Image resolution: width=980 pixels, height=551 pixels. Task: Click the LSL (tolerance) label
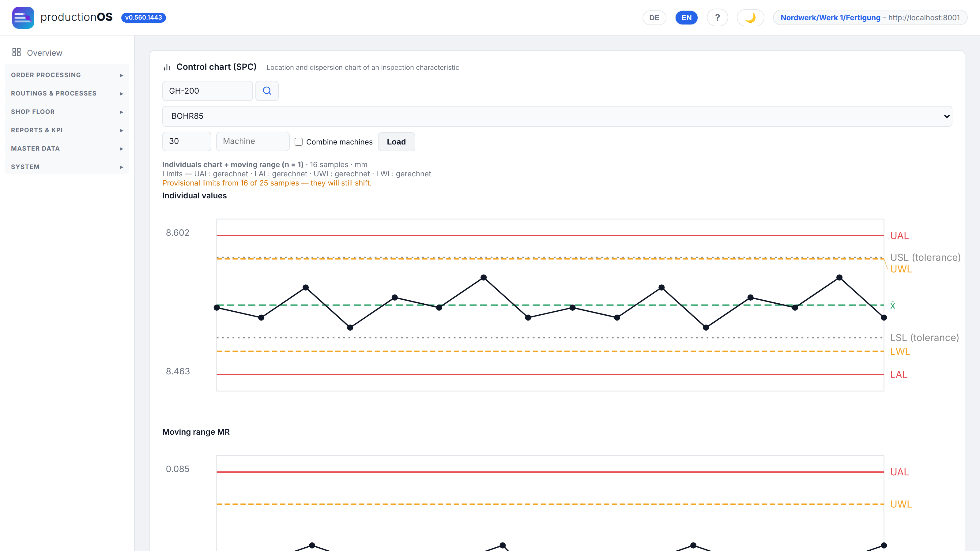(x=925, y=338)
